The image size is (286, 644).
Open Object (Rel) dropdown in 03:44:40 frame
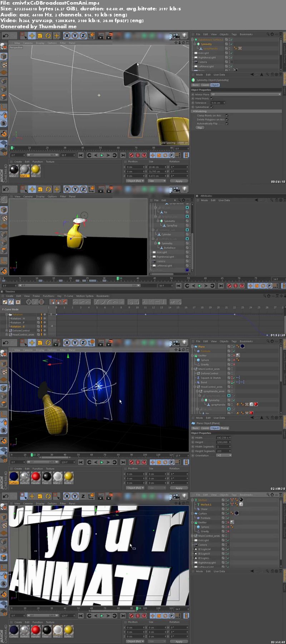(135, 641)
